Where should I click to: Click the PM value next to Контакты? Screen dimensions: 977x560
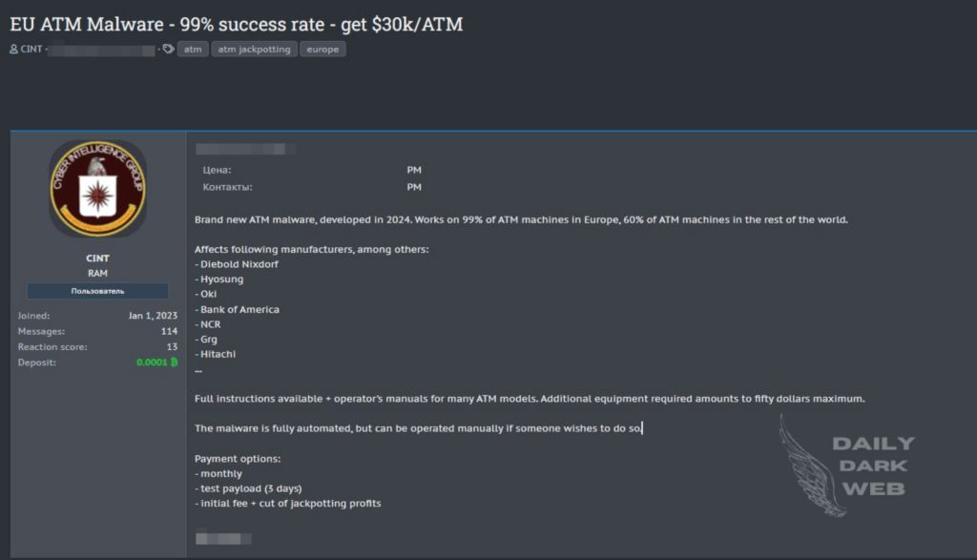[414, 187]
